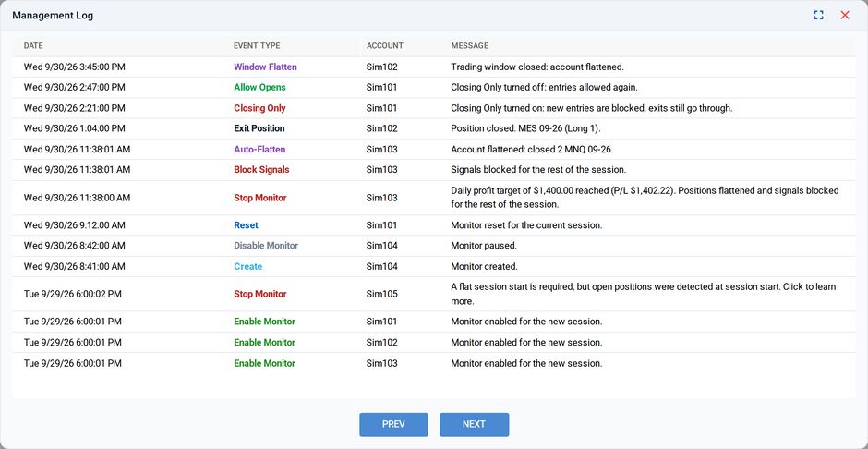The image size is (868, 449).
Task: Click date Wed 9/30/26 11:38:00 AM
Action: tap(77, 198)
